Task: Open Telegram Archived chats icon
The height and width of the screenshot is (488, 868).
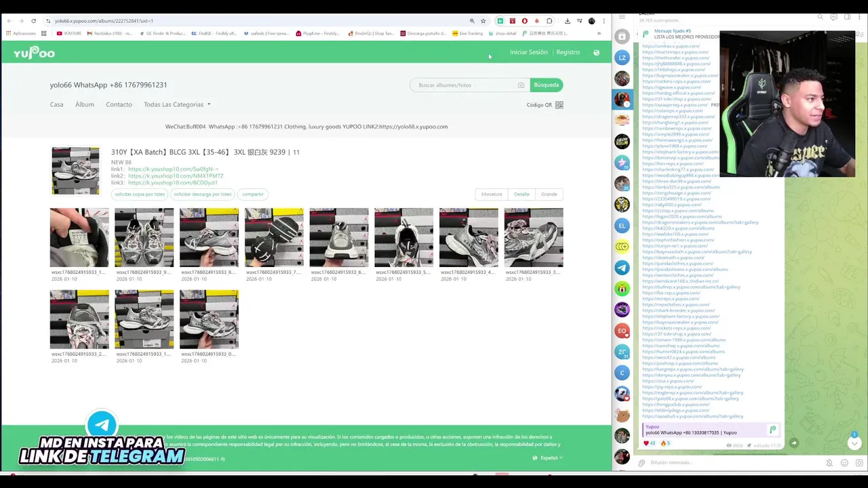Action: [622, 37]
